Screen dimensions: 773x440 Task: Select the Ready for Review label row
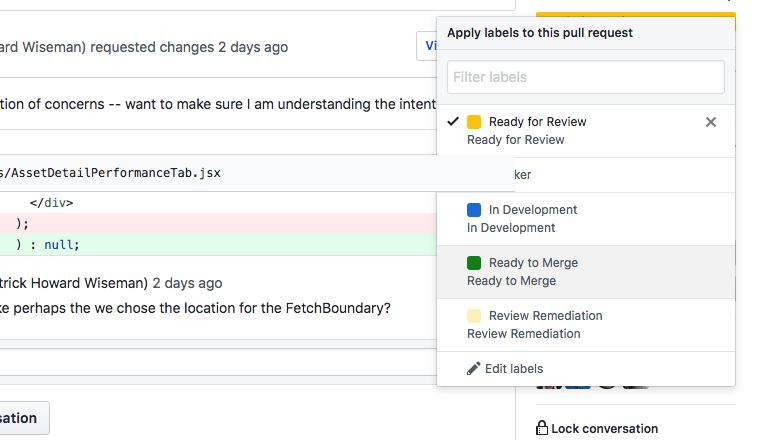pos(586,131)
